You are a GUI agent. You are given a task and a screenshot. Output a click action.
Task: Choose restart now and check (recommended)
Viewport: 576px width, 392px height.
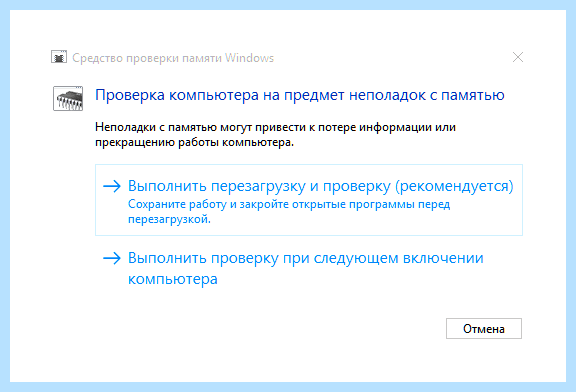(x=309, y=200)
